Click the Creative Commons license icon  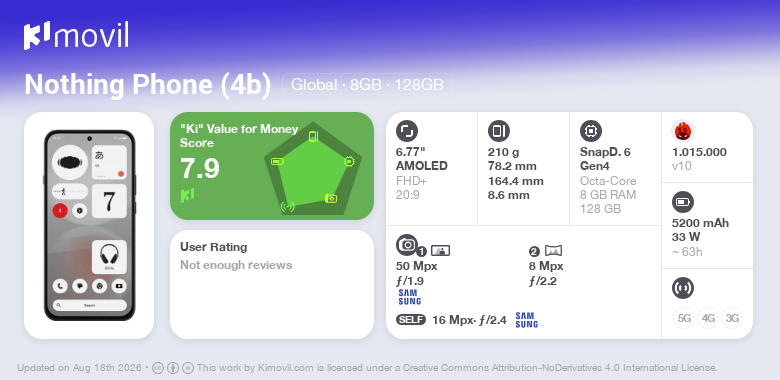click(x=158, y=368)
